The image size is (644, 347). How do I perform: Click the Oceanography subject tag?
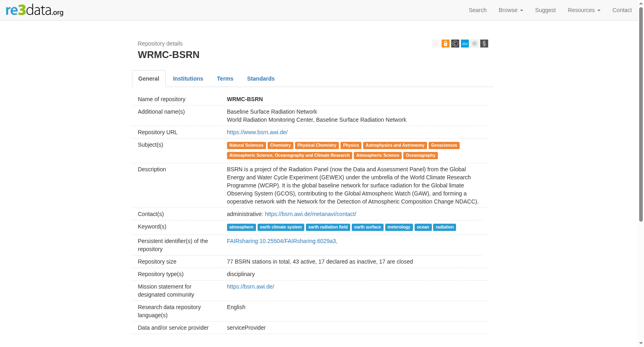tap(421, 156)
